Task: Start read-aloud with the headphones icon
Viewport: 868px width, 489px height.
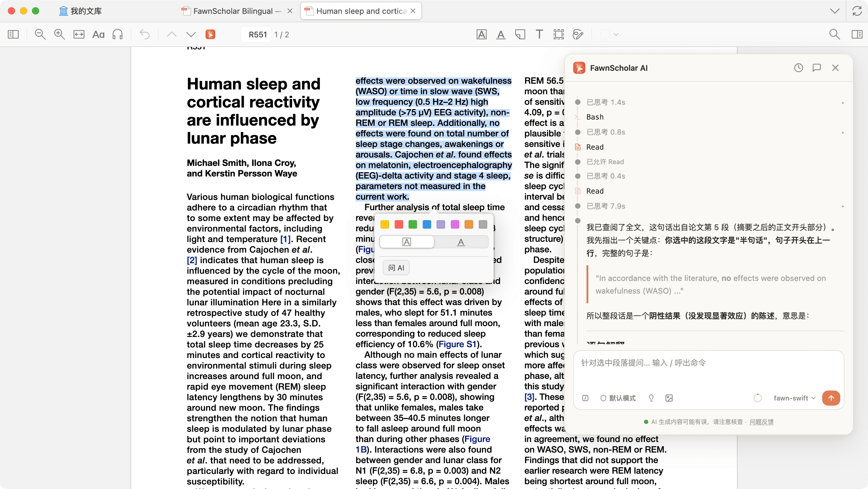Action: [x=118, y=34]
